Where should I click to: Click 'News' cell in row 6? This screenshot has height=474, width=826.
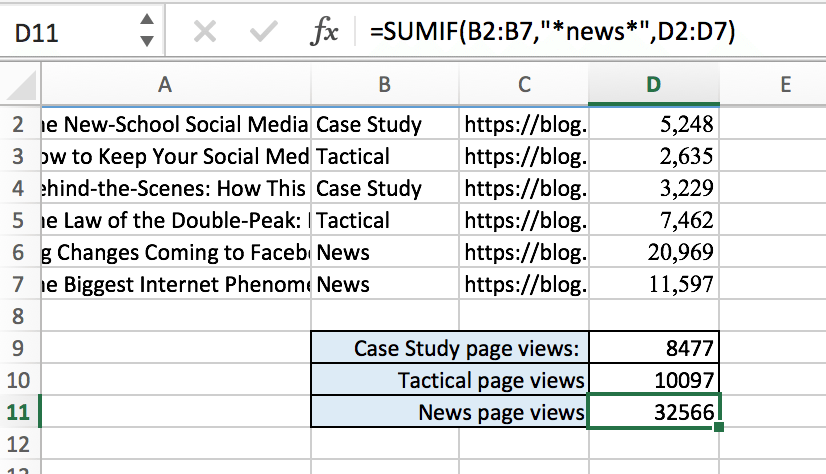click(385, 252)
